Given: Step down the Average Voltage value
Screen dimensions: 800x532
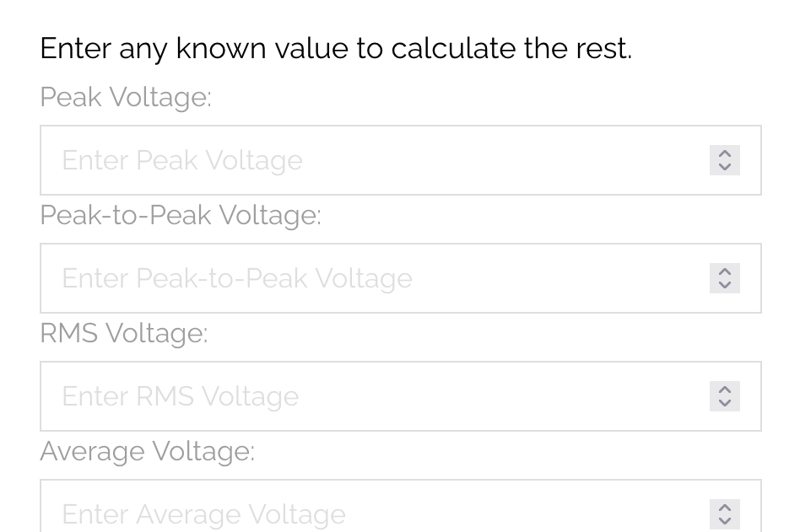Looking at the screenshot, I should tap(725, 521).
